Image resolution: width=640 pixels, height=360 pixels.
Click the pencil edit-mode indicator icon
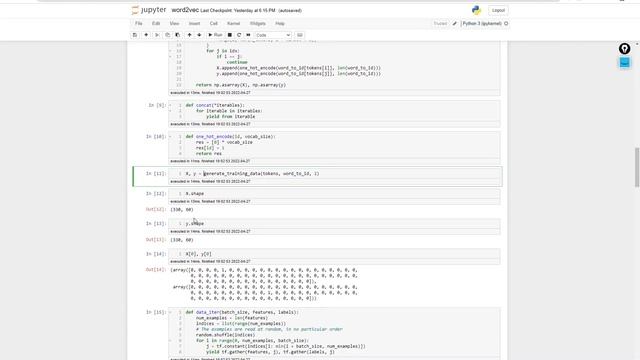coord(455,24)
